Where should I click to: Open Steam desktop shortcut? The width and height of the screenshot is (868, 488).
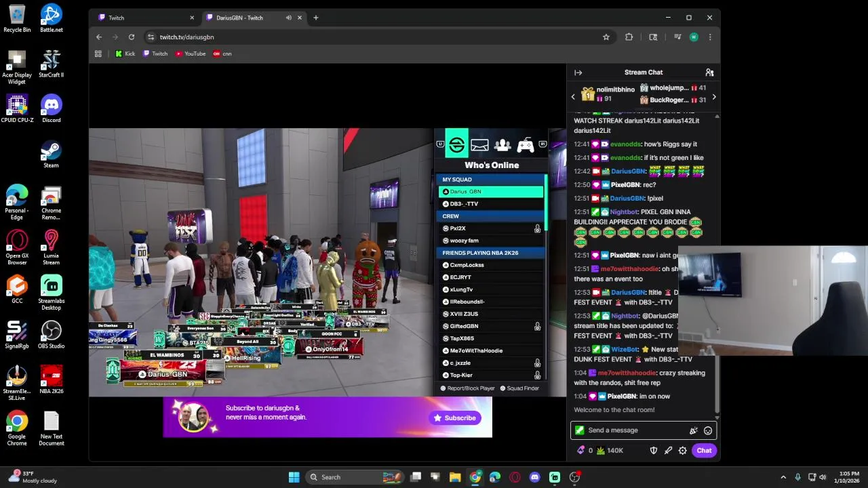point(52,154)
